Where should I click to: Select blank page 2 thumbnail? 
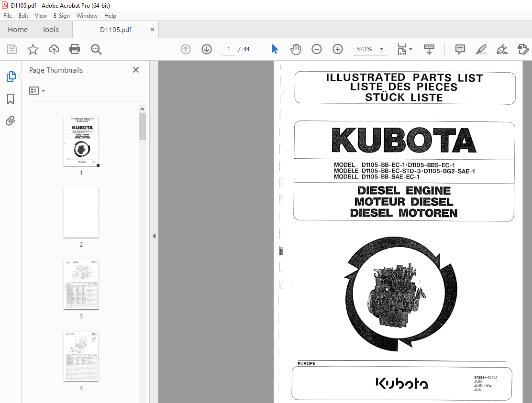click(x=81, y=213)
